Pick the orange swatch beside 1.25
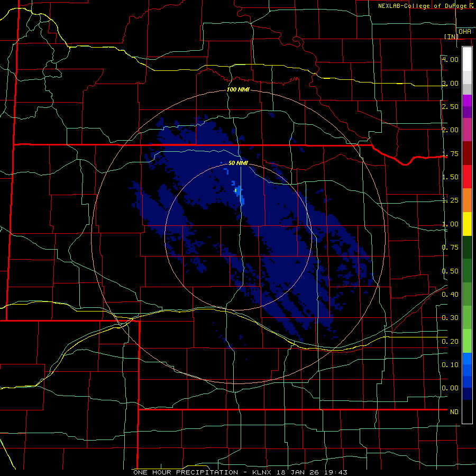 pos(467,200)
